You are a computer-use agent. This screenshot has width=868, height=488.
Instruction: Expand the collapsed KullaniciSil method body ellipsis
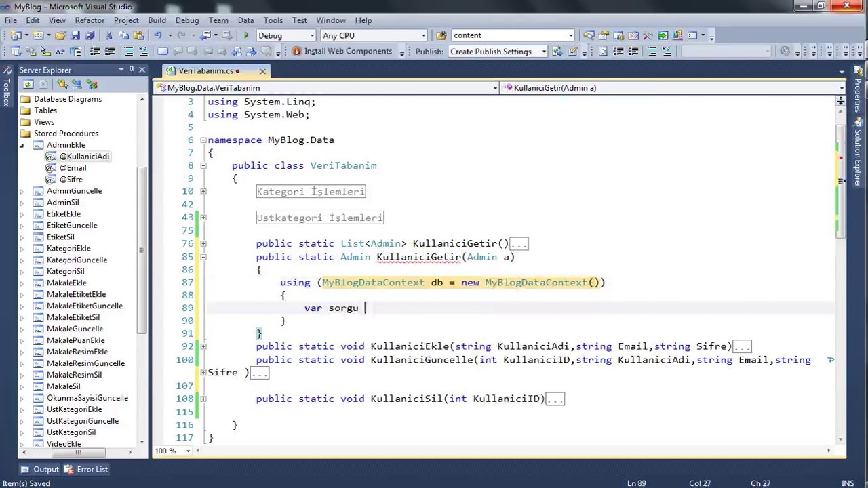(x=555, y=399)
